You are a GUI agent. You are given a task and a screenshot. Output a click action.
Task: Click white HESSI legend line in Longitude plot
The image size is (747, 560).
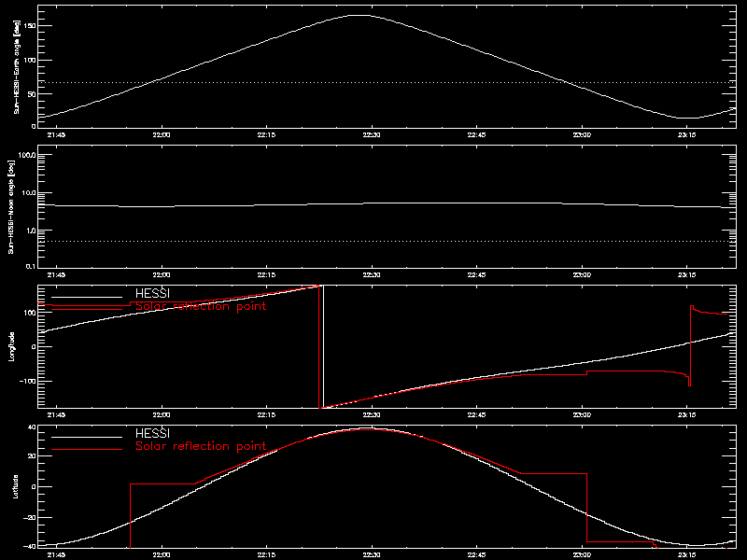tap(87, 297)
